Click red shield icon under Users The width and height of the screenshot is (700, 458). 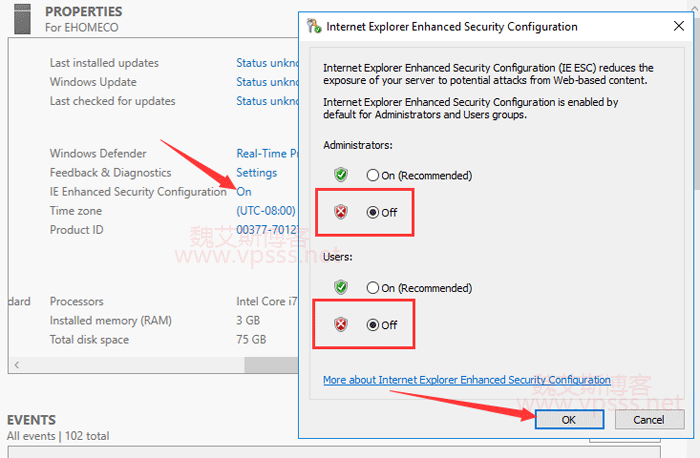[x=341, y=325]
